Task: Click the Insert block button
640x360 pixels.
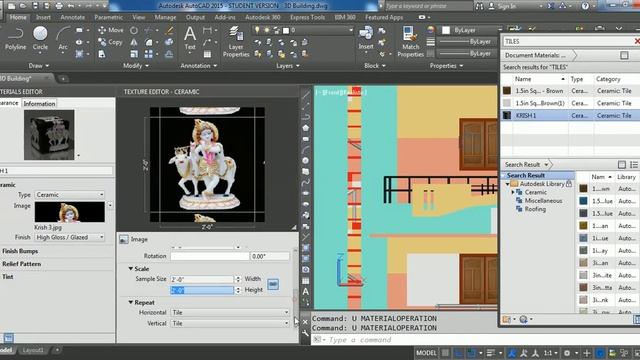Action: point(366,38)
